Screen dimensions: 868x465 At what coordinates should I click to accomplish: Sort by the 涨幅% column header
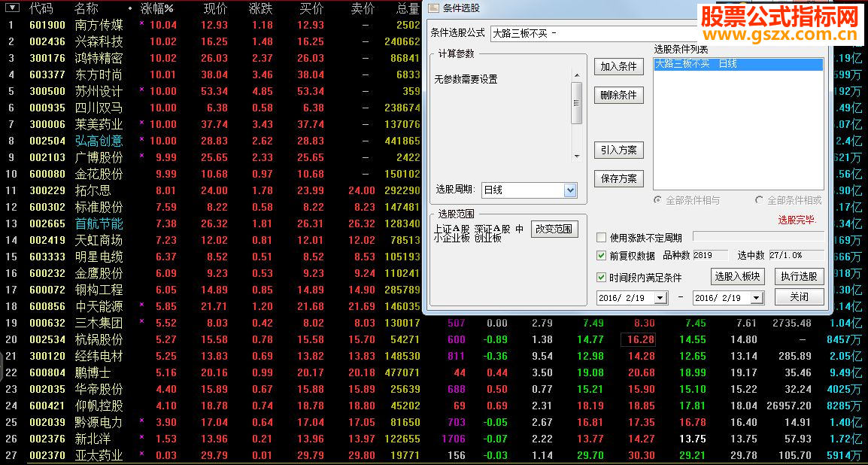click(157, 8)
